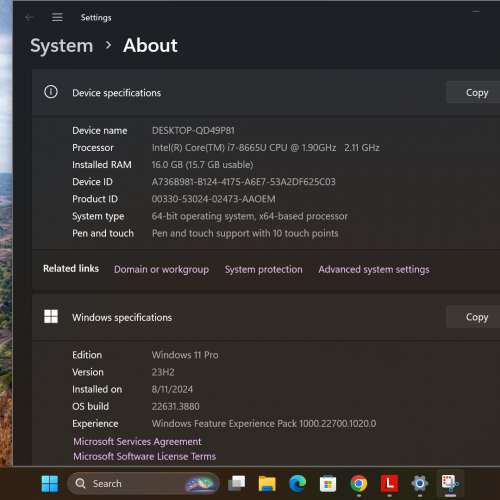Select the version value 23H2
This screenshot has height=500, width=500.
[163, 372]
